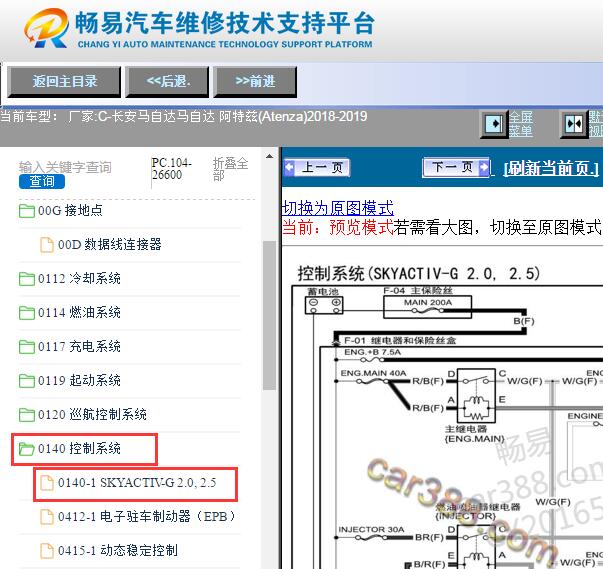Return to main directory via 返回主目录
Screen dimensions: 603x569
click(64, 82)
